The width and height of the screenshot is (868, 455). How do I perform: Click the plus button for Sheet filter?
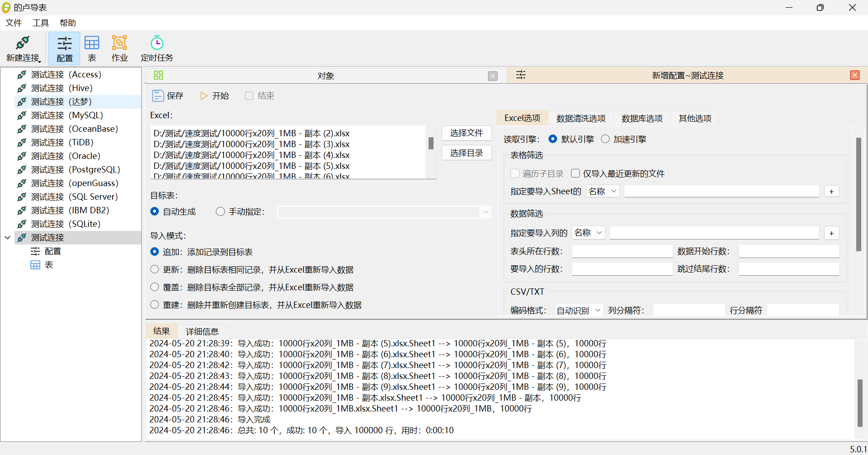pos(831,192)
